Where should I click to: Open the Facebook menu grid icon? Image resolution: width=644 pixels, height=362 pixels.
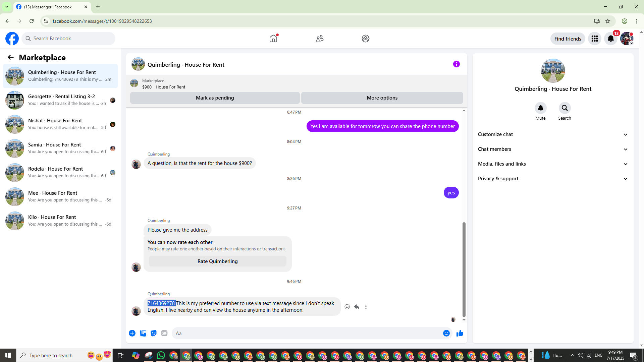point(595,39)
